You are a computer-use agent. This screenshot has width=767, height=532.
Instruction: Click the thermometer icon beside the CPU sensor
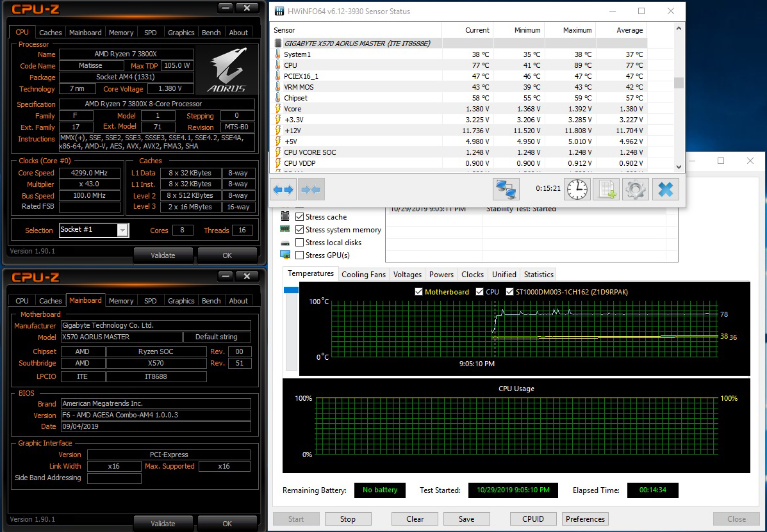coord(277,65)
